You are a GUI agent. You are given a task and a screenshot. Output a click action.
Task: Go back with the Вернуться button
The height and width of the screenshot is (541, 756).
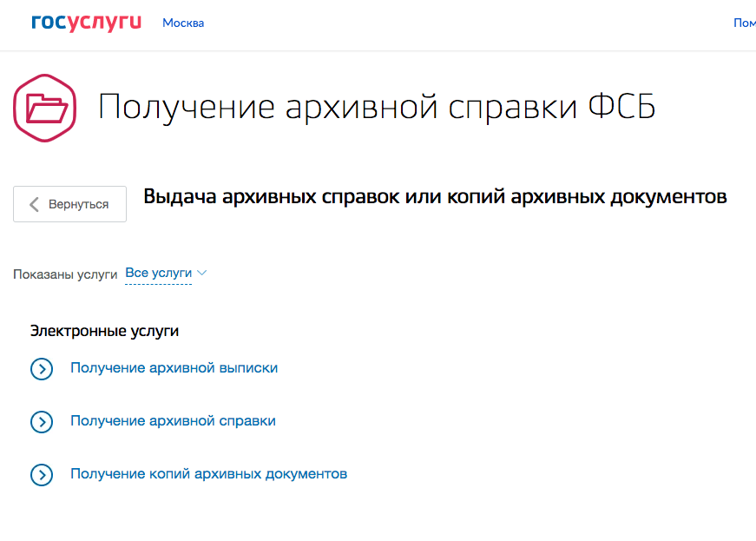[x=70, y=204]
